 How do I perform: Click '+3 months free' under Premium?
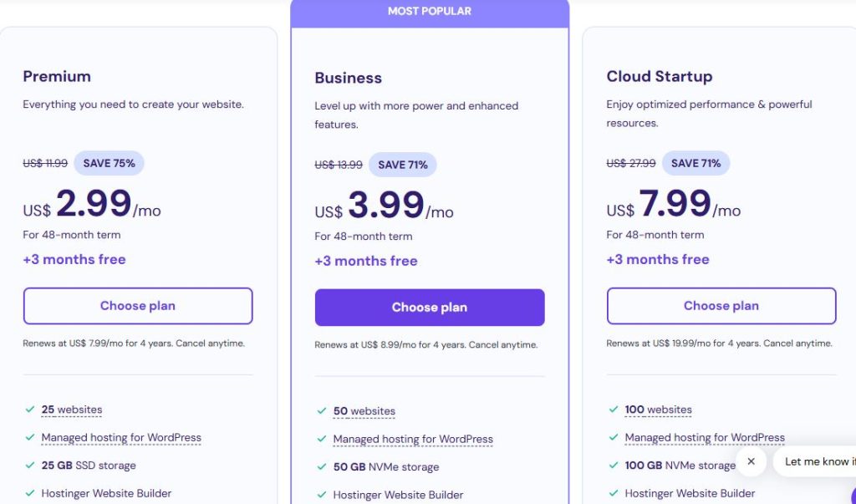[74, 259]
